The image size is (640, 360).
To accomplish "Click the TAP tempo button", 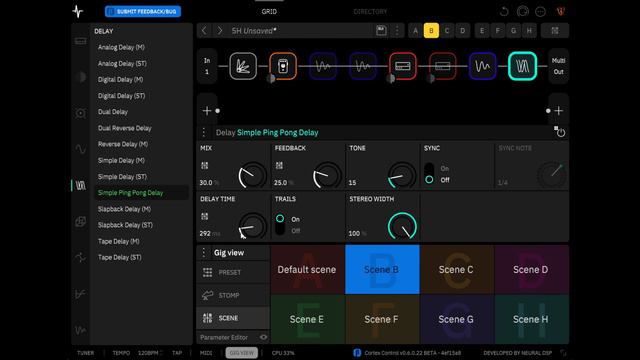I will [177, 353].
